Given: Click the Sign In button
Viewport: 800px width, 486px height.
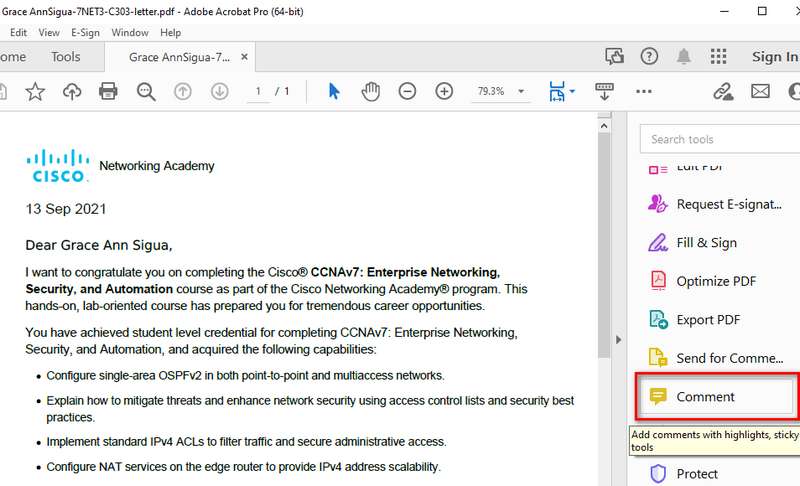Looking at the screenshot, I should [774, 57].
